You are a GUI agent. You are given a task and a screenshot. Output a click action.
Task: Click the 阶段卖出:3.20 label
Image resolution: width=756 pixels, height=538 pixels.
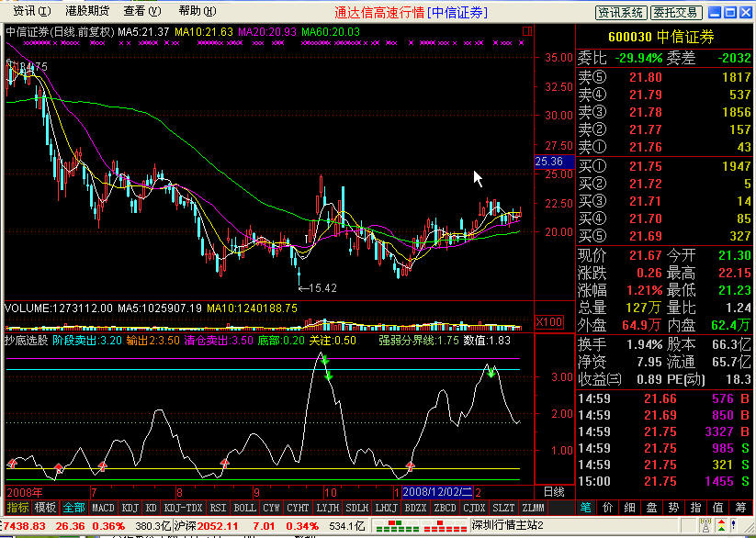tap(86, 341)
